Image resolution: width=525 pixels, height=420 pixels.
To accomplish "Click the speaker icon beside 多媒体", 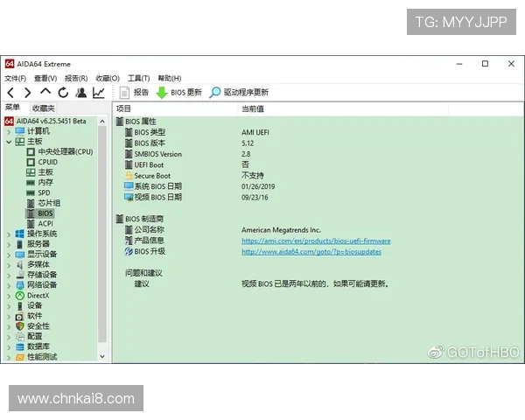I will [20, 264].
